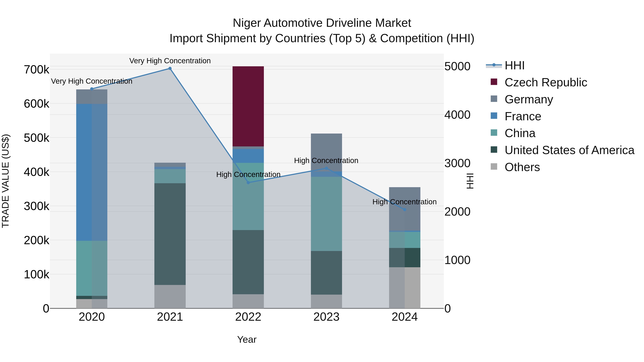
Task: Click the Germany segment in 2023 bar
Action: point(326,153)
